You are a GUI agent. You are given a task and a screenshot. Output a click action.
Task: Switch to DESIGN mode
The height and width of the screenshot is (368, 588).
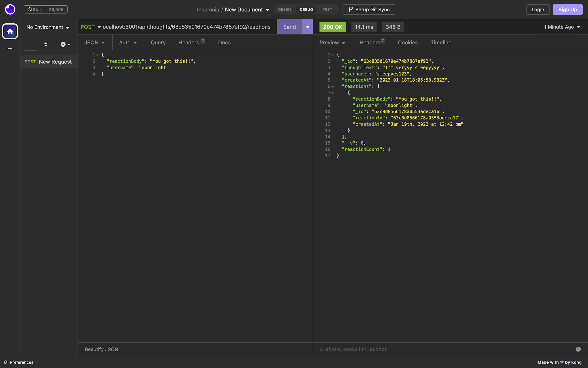point(285,9)
